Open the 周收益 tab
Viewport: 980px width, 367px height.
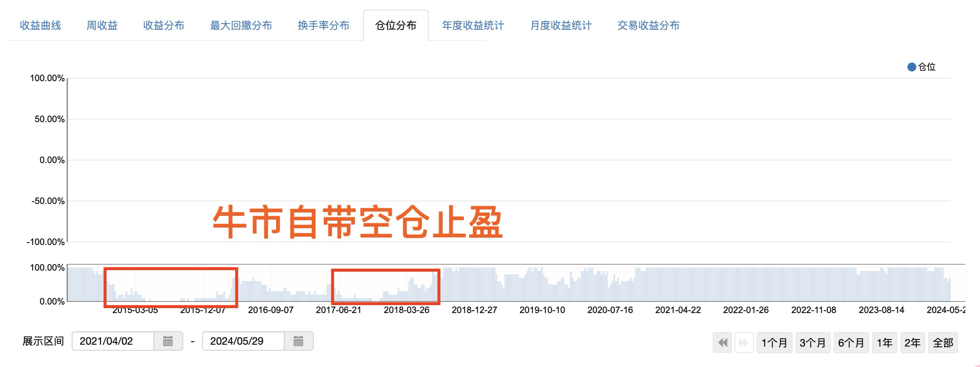pos(102,26)
